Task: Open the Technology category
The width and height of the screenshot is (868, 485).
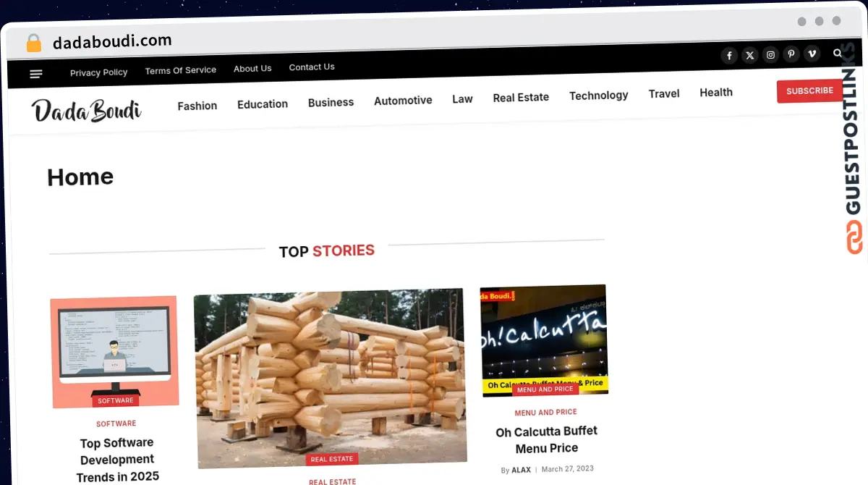Action: 598,96
